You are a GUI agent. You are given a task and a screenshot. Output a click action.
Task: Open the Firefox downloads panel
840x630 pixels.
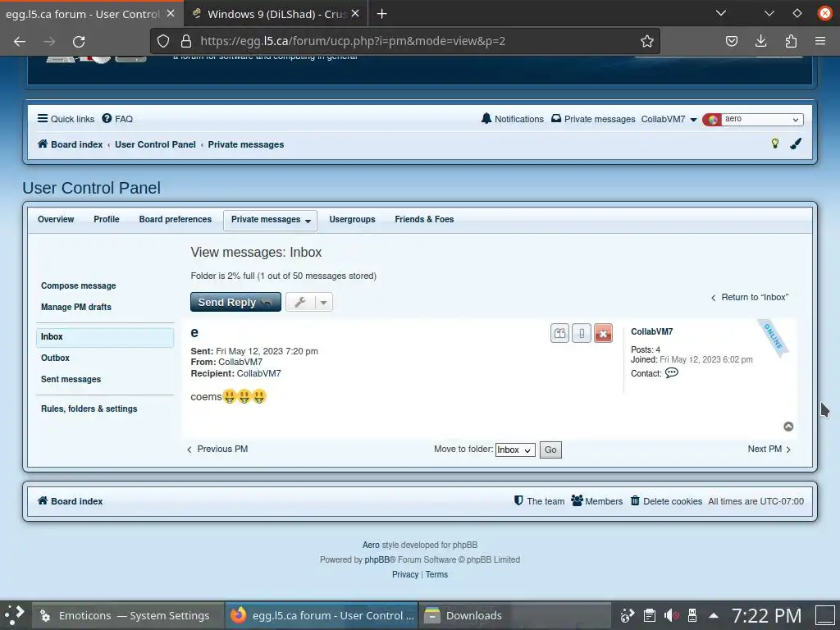[760, 41]
